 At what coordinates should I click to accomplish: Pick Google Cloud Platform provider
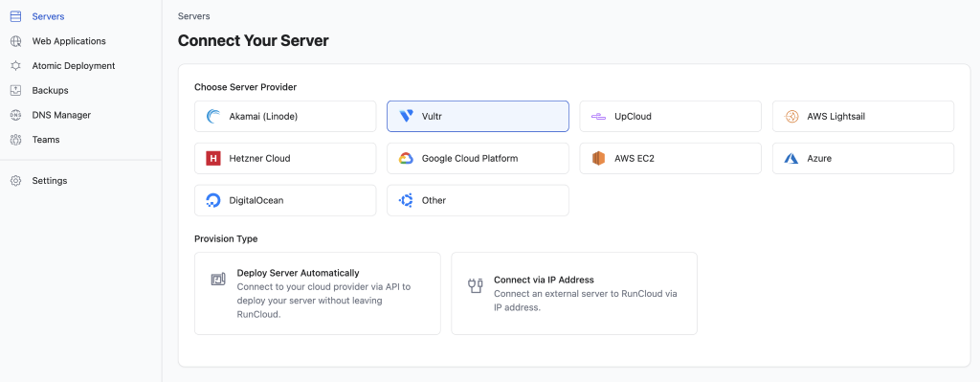tap(478, 158)
